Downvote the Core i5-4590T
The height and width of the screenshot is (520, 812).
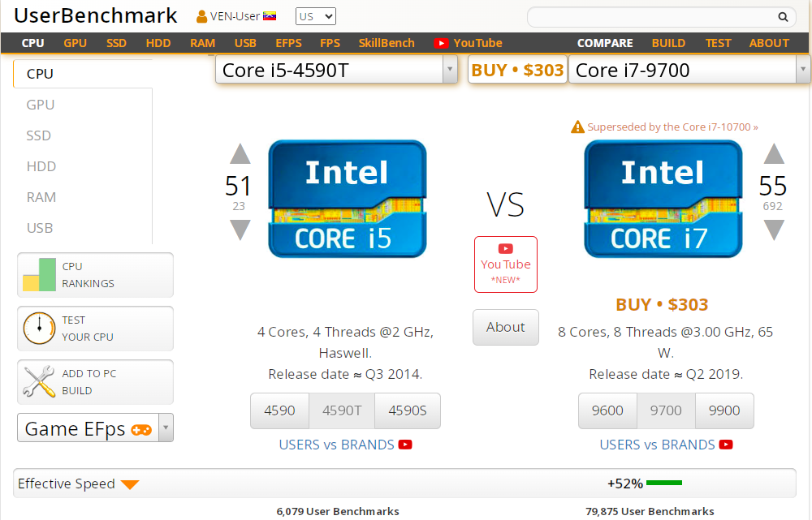click(240, 230)
